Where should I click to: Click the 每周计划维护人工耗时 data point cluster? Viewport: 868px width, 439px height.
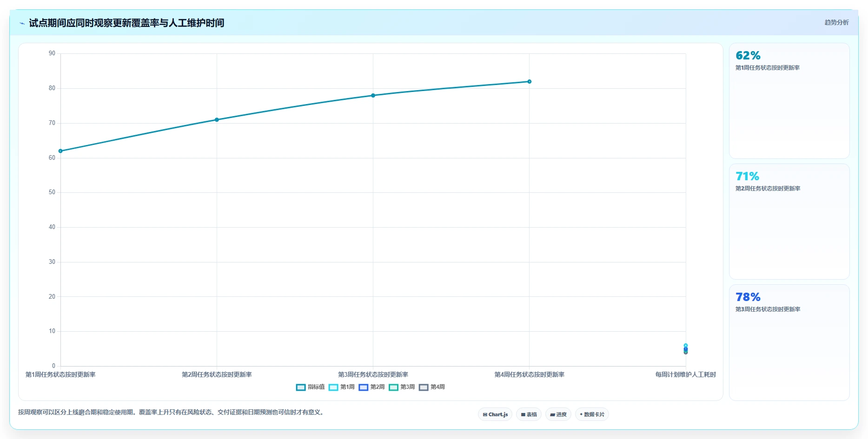(686, 349)
